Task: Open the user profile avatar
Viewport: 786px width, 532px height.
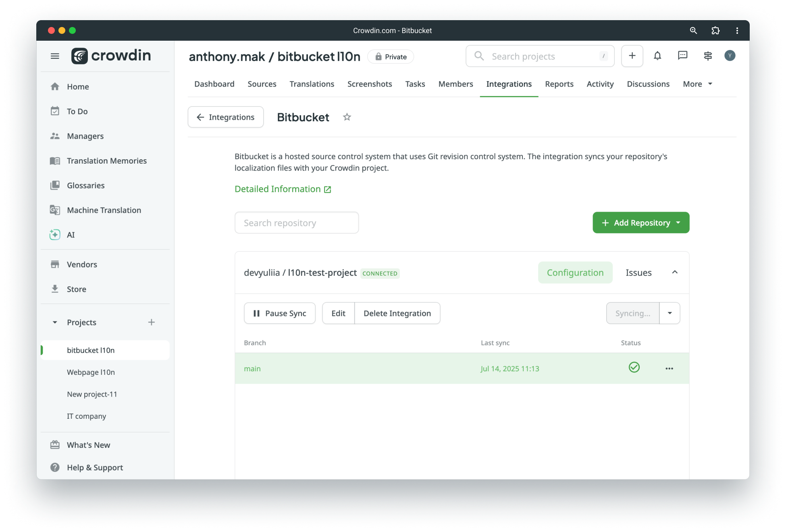Action: (730, 56)
